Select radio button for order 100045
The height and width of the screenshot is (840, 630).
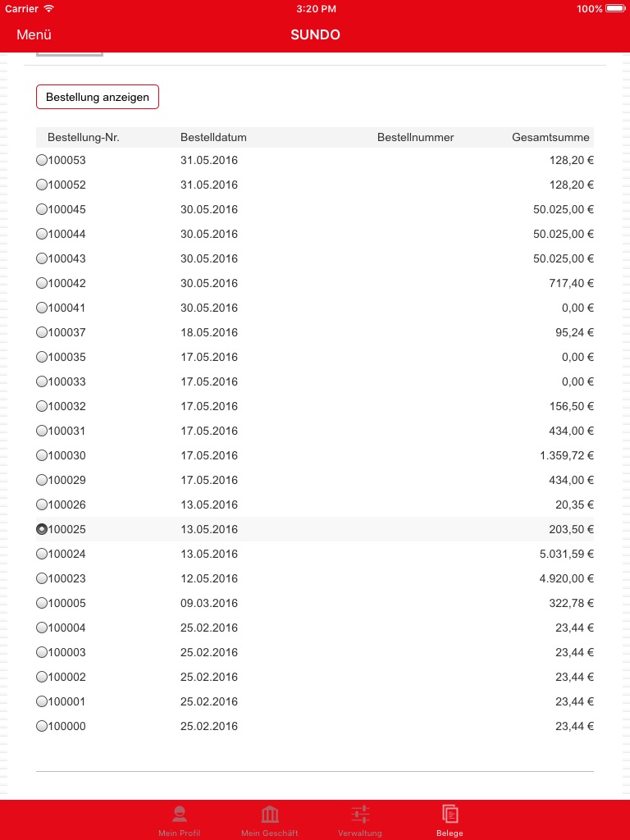[42, 210]
